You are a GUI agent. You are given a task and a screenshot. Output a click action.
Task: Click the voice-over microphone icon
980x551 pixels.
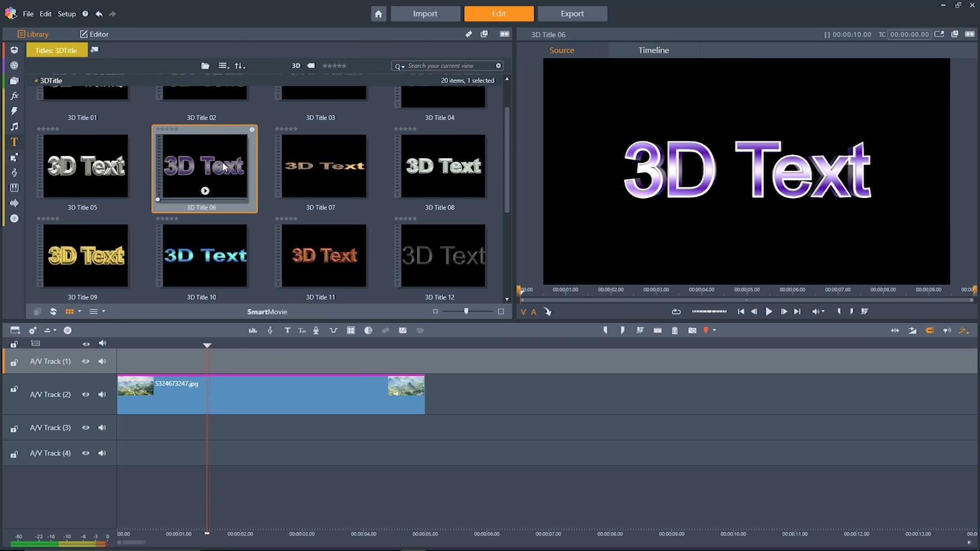click(x=316, y=331)
